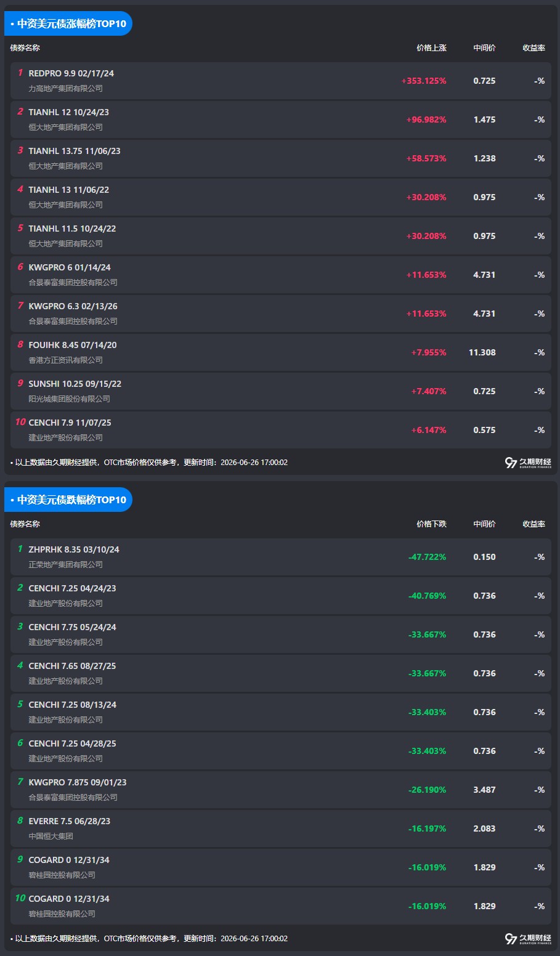560x956 pixels.
Task: Open the KWGPRO 6 01/14/24 bond
Action: [x=281, y=275]
